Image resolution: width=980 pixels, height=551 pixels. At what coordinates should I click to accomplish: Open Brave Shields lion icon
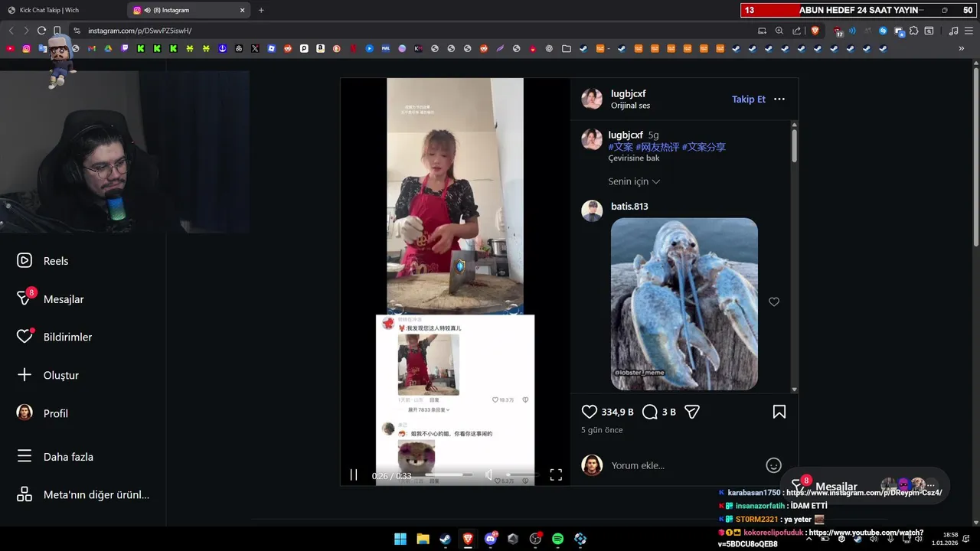click(x=815, y=31)
